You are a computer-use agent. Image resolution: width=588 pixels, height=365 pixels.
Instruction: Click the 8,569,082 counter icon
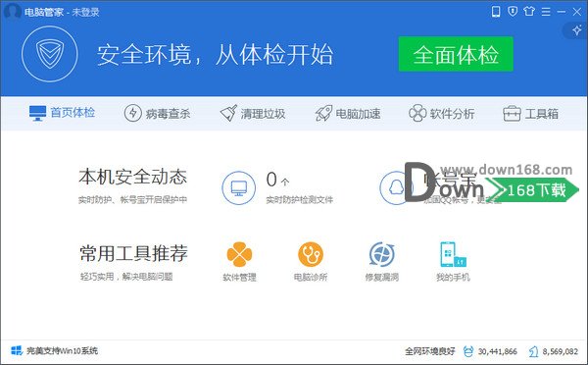pos(533,351)
